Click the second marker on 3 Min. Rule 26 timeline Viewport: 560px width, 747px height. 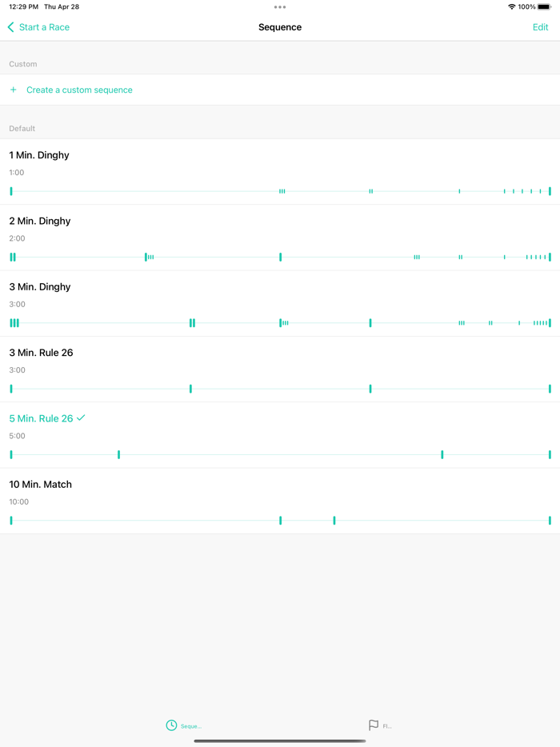point(190,389)
